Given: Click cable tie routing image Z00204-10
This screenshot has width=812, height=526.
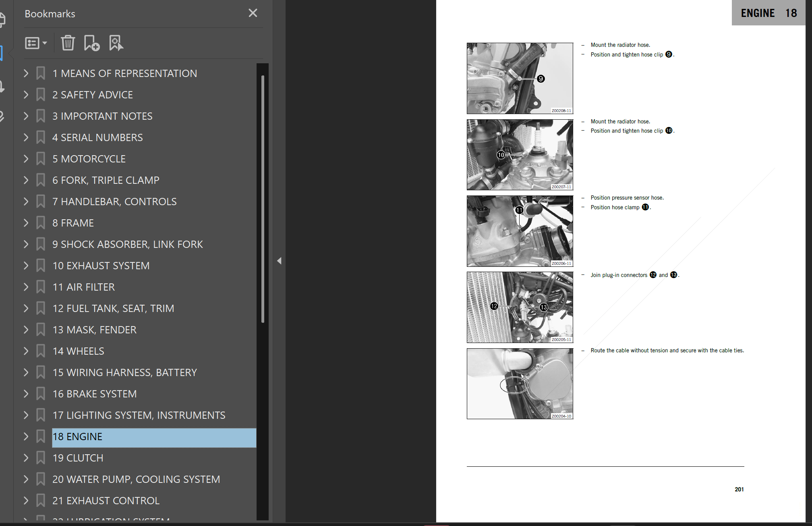Looking at the screenshot, I should click(520, 384).
